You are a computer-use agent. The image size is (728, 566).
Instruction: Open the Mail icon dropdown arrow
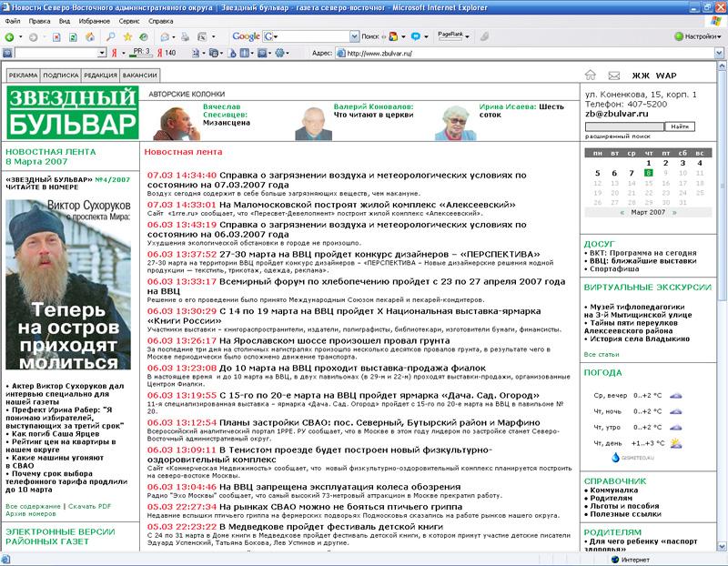(174, 36)
